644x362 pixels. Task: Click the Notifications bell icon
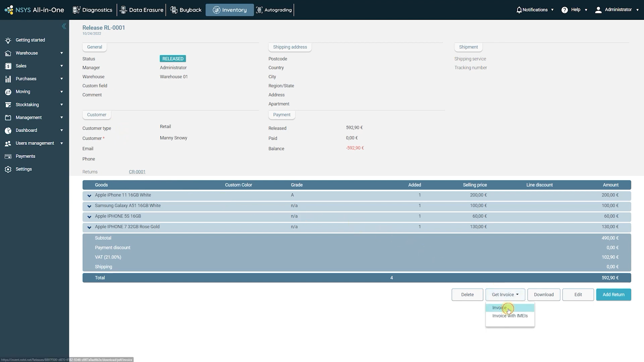519,10
